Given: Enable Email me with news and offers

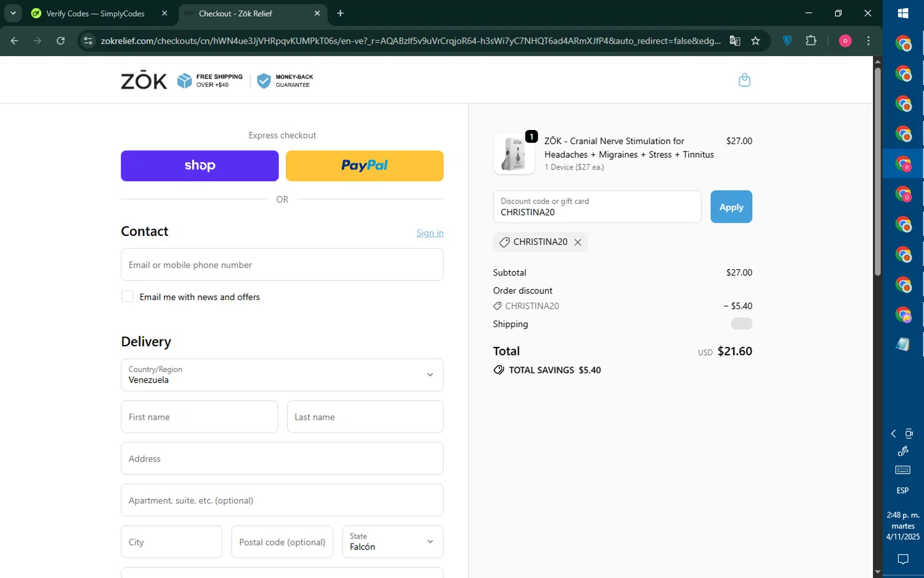Looking at the screenshot, I should [128, 296].
